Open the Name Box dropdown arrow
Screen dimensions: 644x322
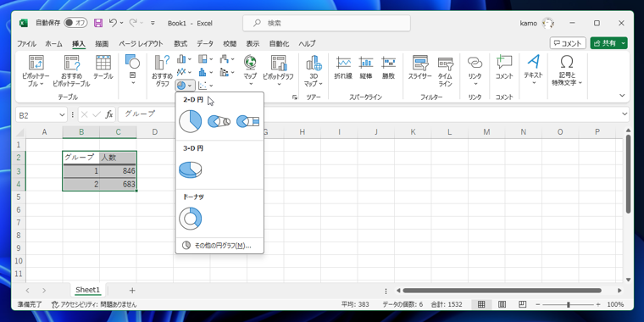click(62, 115)
